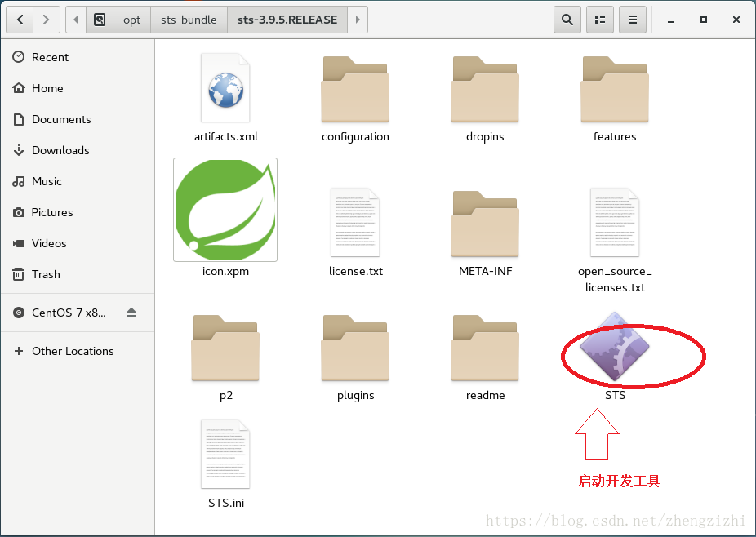This screenshot has height=537, width=756.
Task: Select the STS.ini file icon
Action: [225, 454]
